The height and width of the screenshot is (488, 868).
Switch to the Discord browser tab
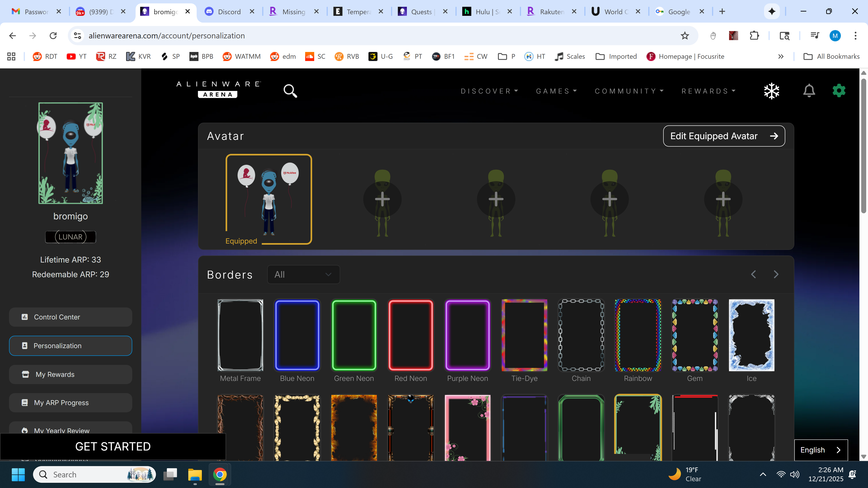[x=229, y=12]
